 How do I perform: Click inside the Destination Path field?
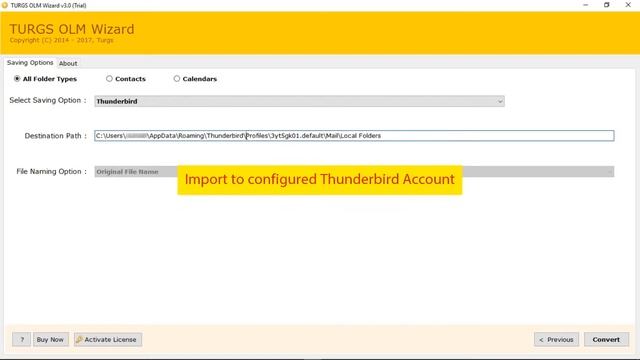click(x=354, y=136)
